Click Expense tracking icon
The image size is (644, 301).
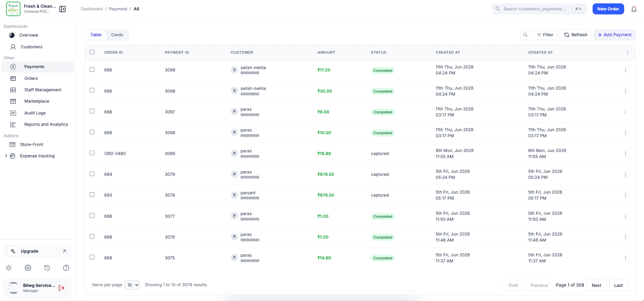coord(12,156)
